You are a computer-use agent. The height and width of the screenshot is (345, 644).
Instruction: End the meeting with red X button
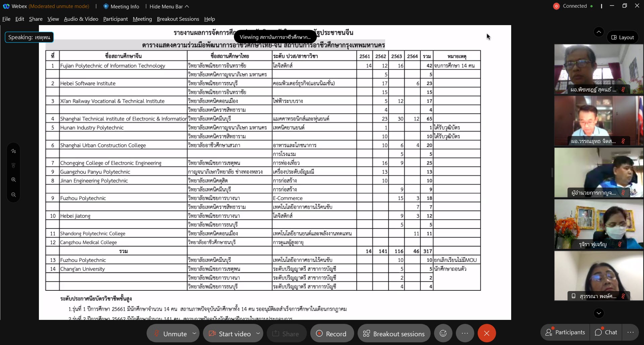tap(487, 333)
